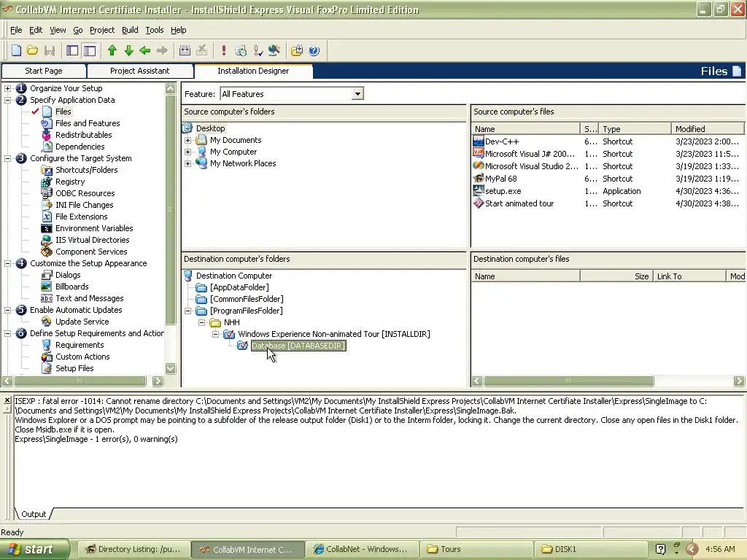747x560 pixels.
Task: Switch to CollabNet taskbar window
Action: pyautogui.click(x=362, y=549)
